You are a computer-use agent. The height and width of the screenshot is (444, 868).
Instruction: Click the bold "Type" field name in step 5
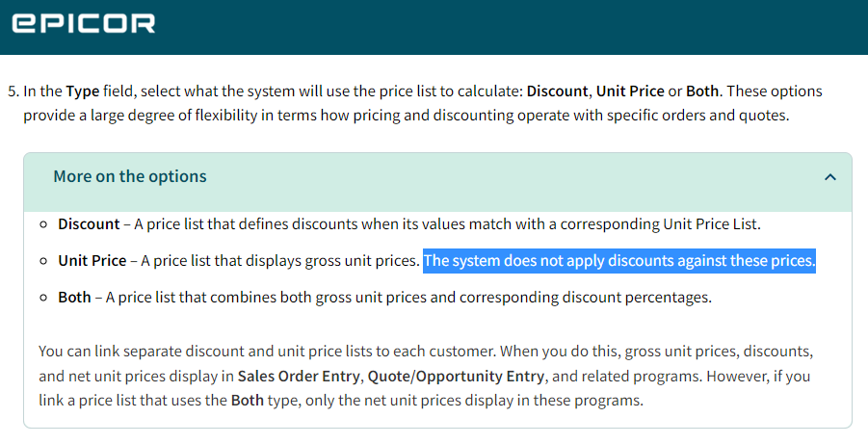pos(84,91)
